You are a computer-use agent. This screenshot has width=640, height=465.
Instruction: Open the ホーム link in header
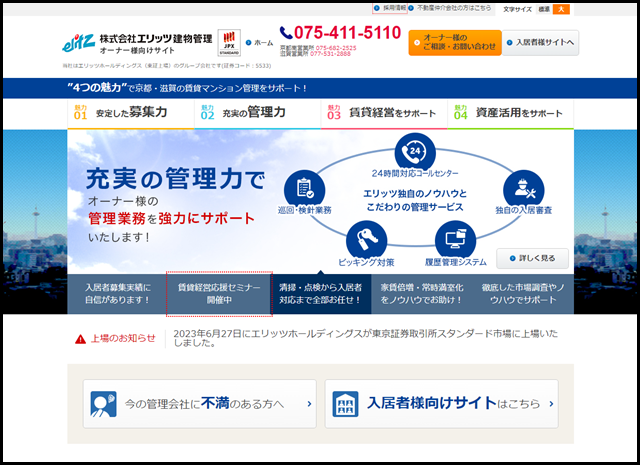click(x=259, y=43)
